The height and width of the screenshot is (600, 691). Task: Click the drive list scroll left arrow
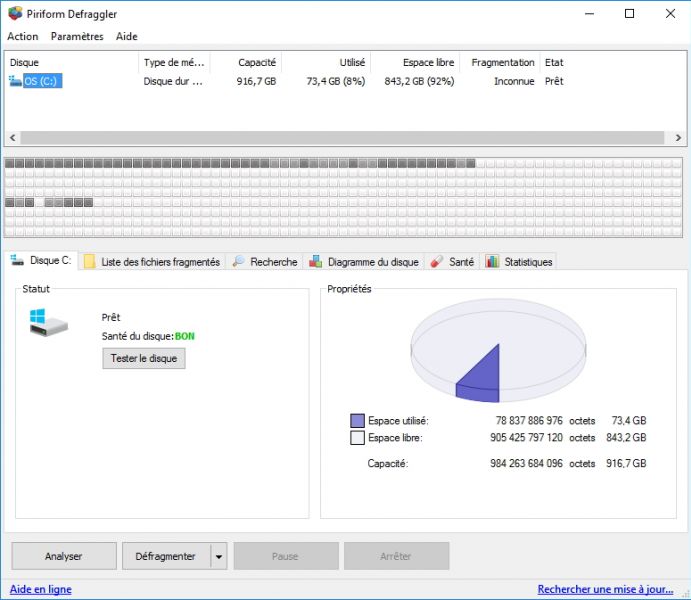[x=13, y=137]
